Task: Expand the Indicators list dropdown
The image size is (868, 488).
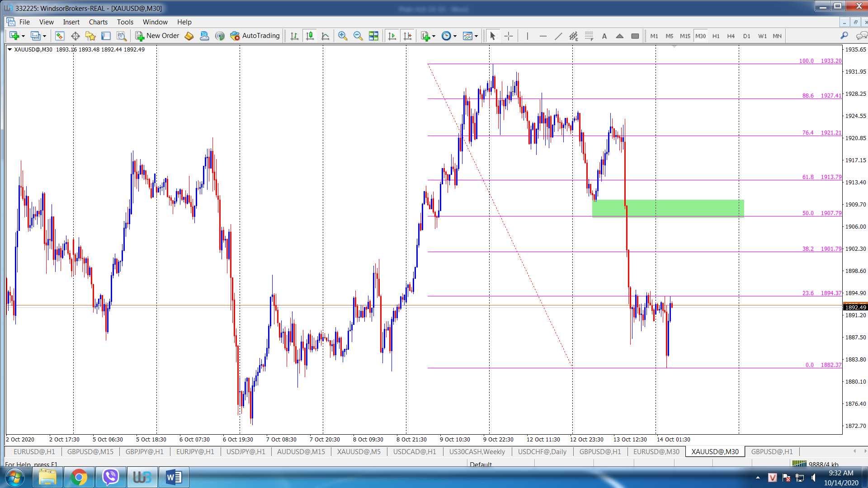Action: click(x=434, y=36)
